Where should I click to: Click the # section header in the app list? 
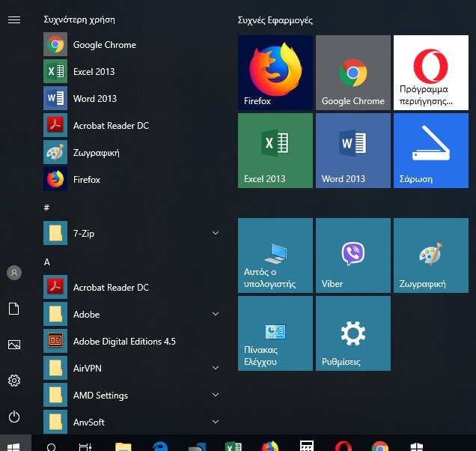[x=46, y=208]
